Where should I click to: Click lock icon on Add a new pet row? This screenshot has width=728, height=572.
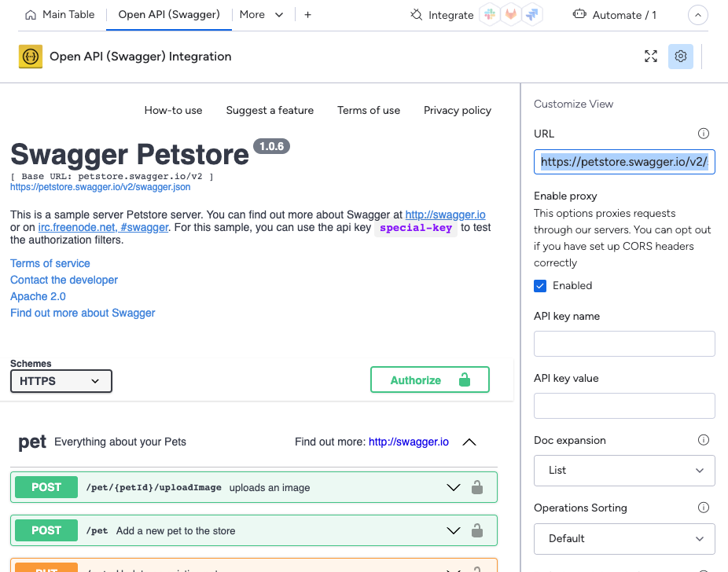pyautogui.click(x=477, y=530)
